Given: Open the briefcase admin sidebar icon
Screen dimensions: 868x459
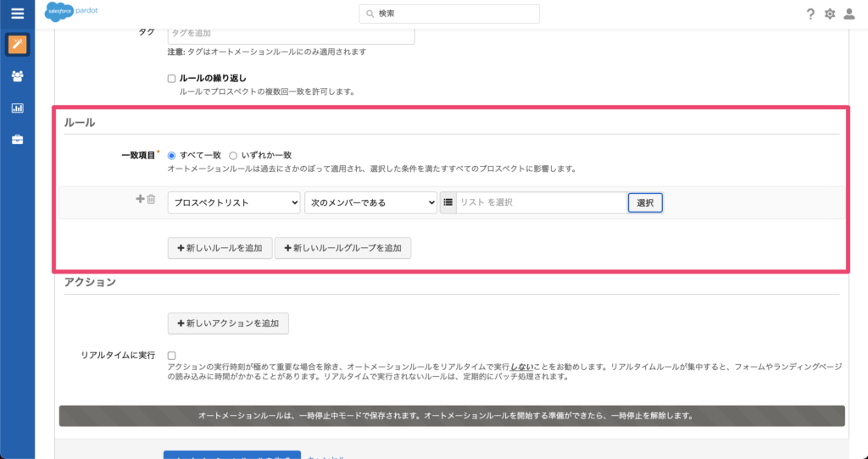Looking at the screenshot, I should click(x=17, y=140).
